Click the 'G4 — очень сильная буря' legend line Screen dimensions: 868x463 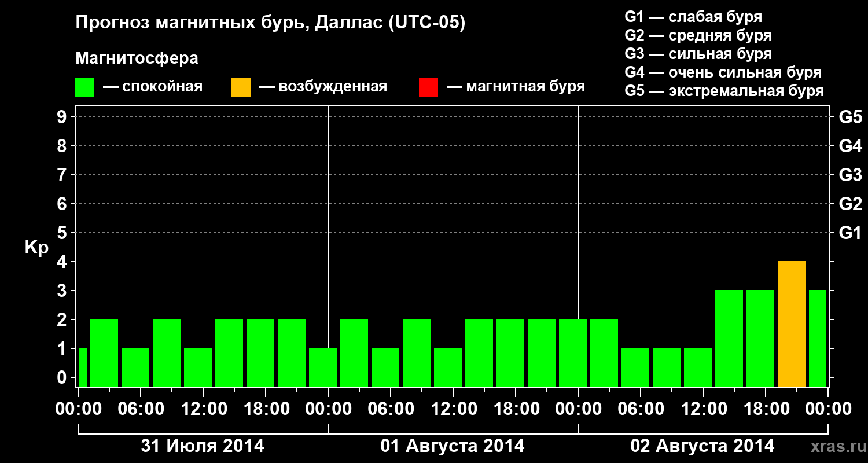coord(723,72)
